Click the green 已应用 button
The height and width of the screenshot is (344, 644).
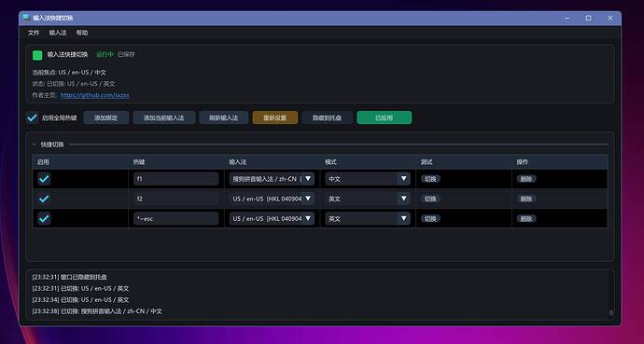pyautogui.click(x=384, y=117)
